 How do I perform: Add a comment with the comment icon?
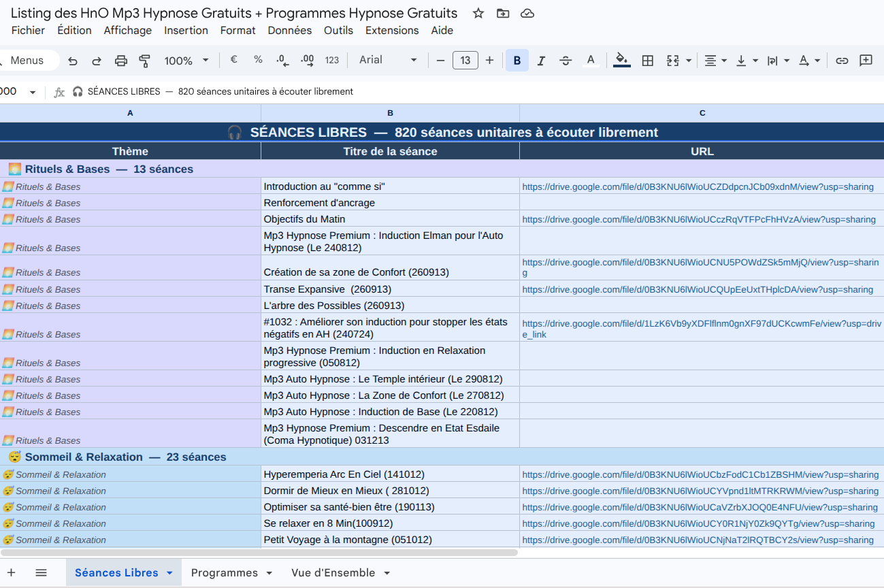tap(866, 61)
